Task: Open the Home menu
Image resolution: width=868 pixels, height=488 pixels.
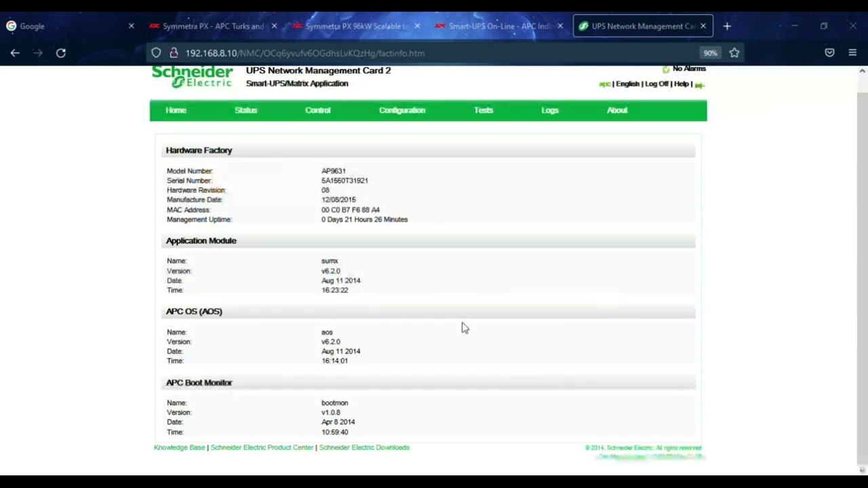Action: click(x=176, y=110)
